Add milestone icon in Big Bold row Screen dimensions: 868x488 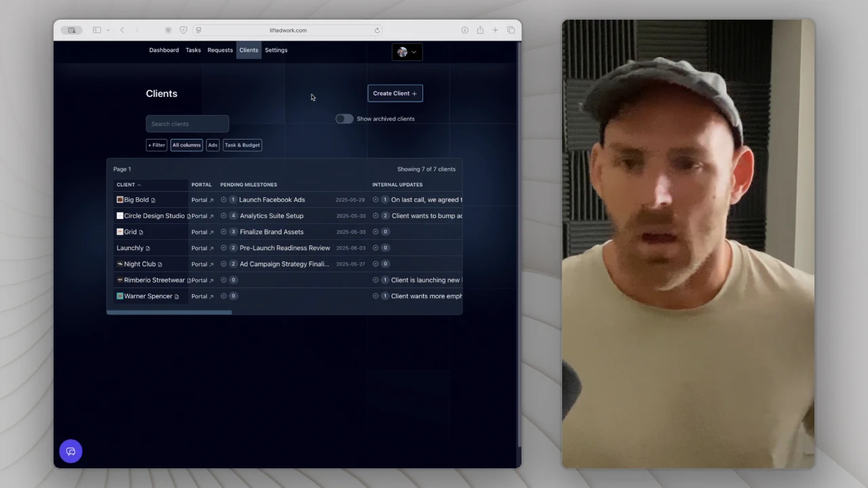[x=224, y=200]
